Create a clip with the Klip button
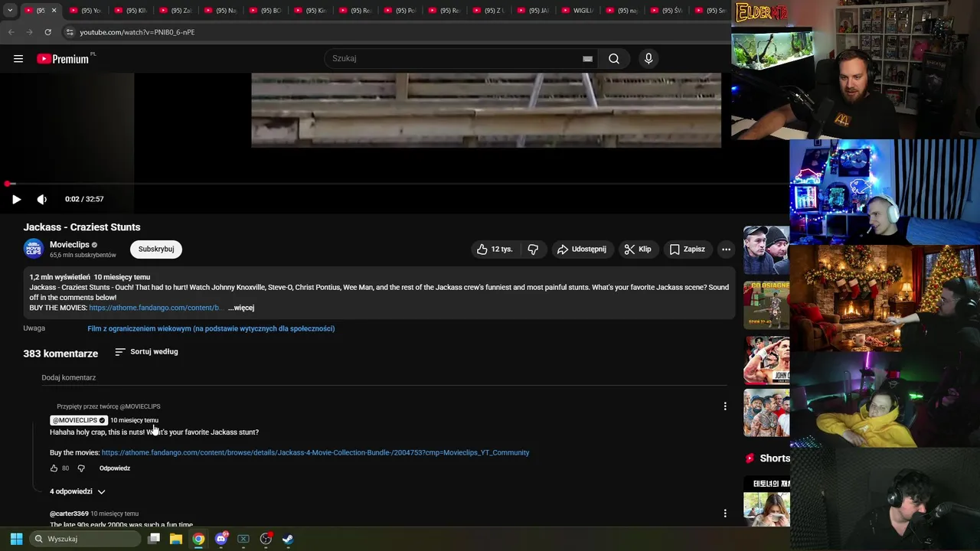 click(x=638, y=249)
